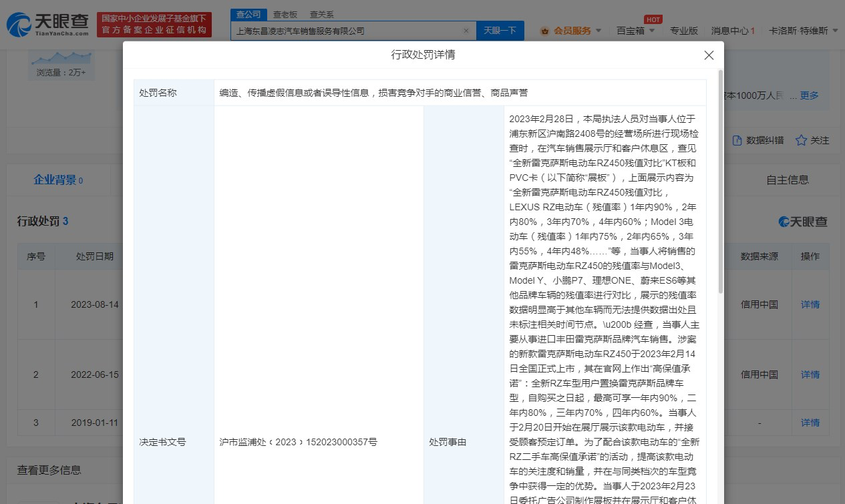Image resolution: width=845 pixels, height=504 pixels.
Task: Select the 查公司 search tab
Action: [248, 14]
